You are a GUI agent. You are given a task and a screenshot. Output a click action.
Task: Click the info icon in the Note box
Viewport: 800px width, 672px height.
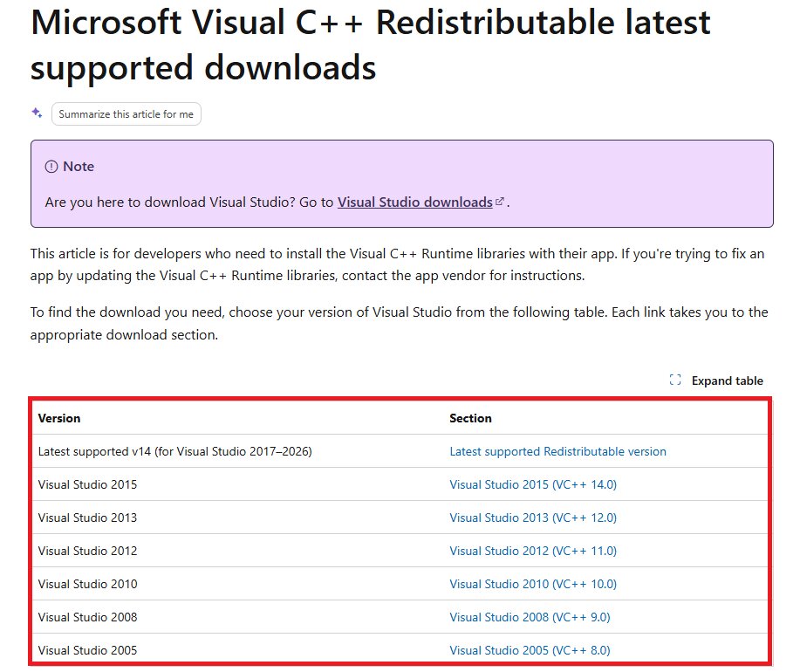[50, 166]
